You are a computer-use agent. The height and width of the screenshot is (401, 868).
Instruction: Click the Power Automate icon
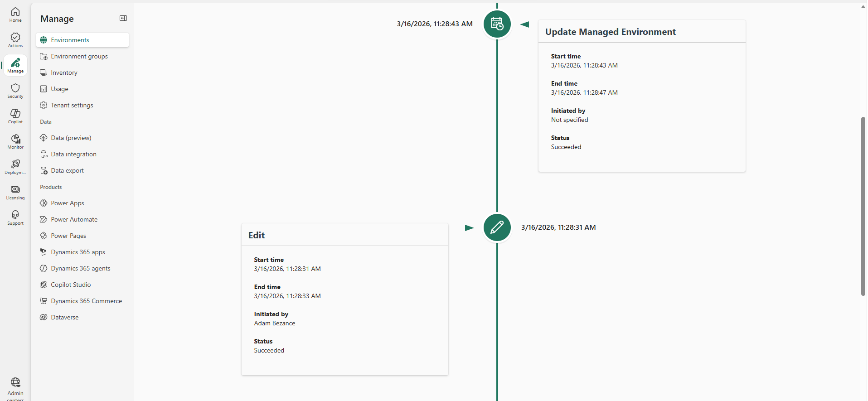(44, 219)
